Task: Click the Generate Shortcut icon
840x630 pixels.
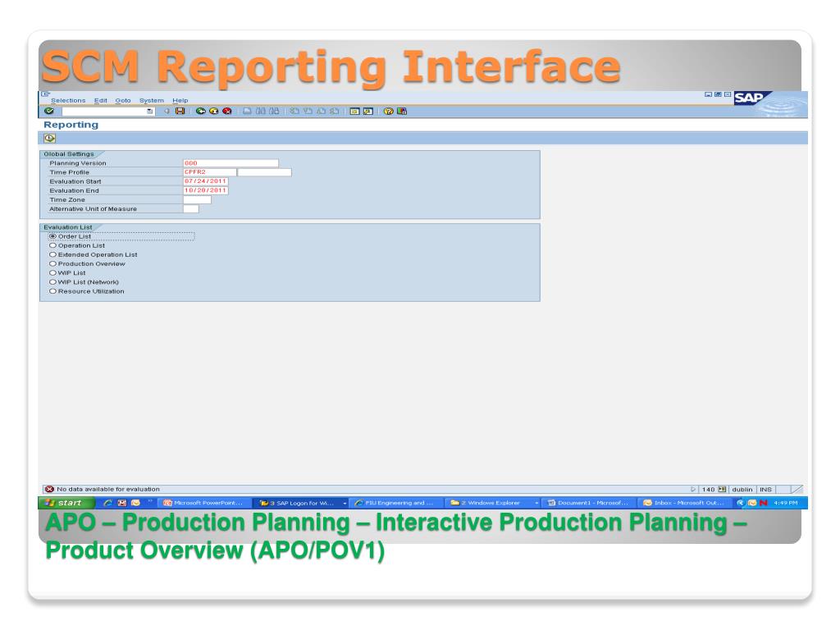Action: coord(368,111)
